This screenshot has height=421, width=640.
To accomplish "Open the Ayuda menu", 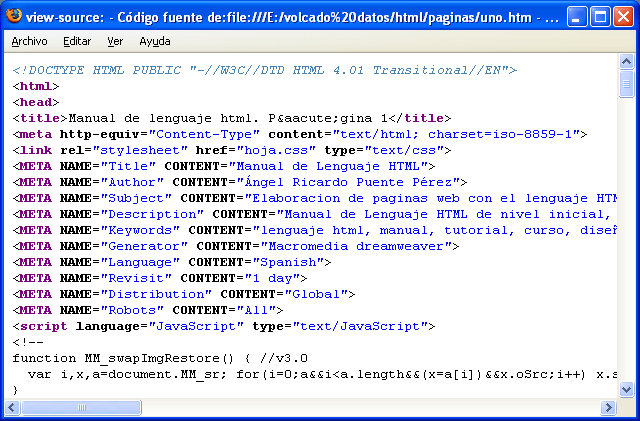I will [x=155, y=41].
